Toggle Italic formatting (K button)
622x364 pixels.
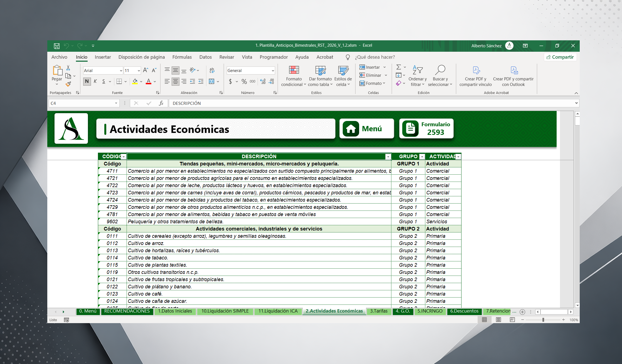(x=95, y=81)
